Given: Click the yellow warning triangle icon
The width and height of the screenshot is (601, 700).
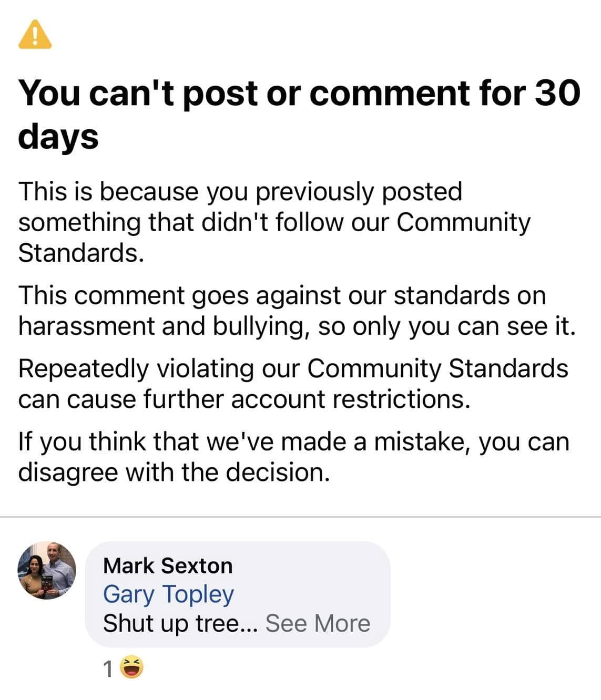Looking at the screenshot, I should (x=35, y=35).
